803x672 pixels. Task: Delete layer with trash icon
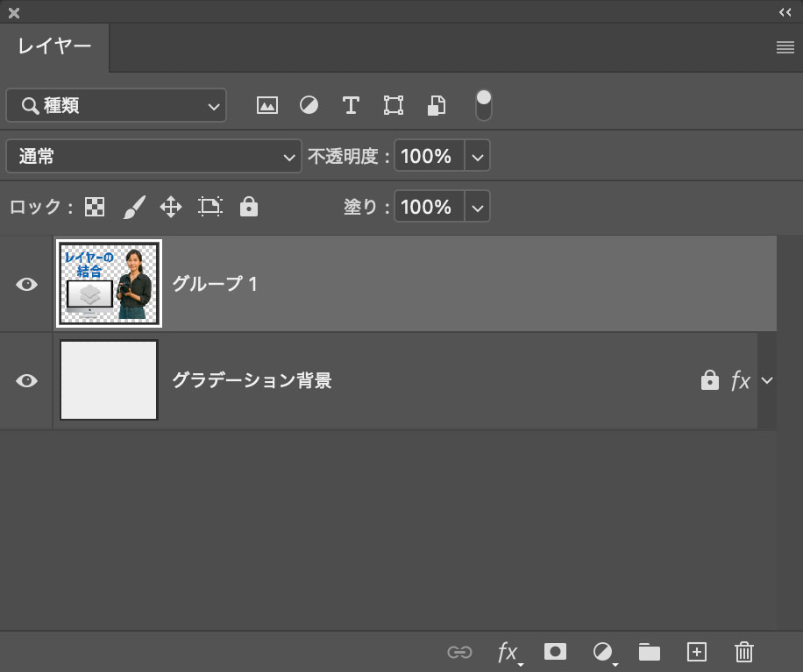(x=744, y=652)
